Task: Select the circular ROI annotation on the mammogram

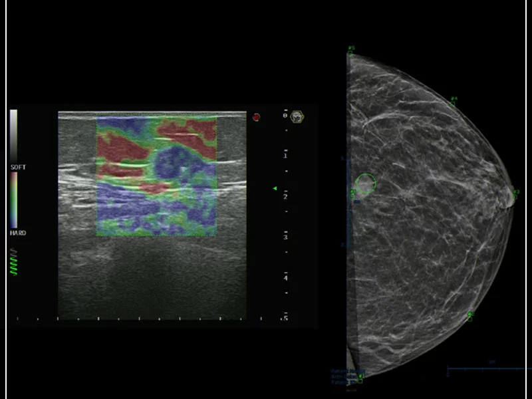Action: (366, 182)
